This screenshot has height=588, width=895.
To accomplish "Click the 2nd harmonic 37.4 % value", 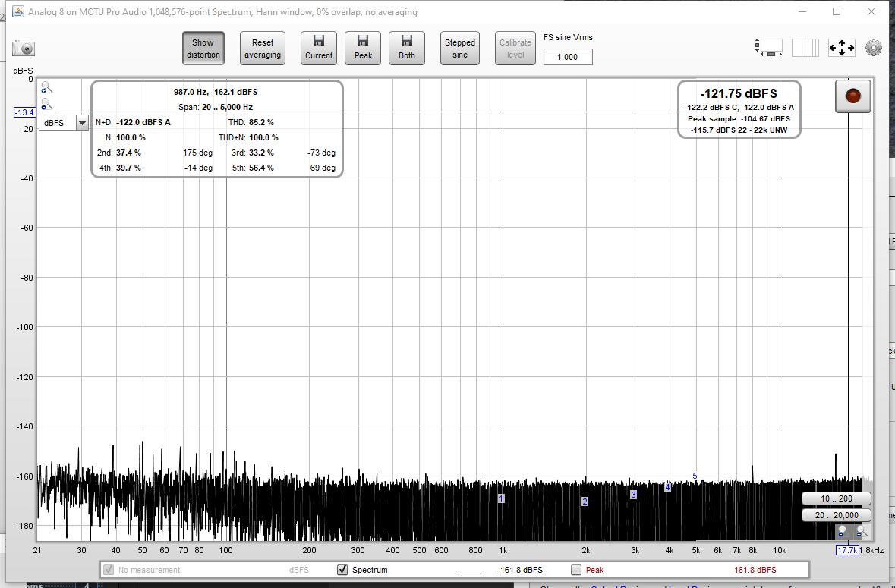I will [x=128, y=153].
